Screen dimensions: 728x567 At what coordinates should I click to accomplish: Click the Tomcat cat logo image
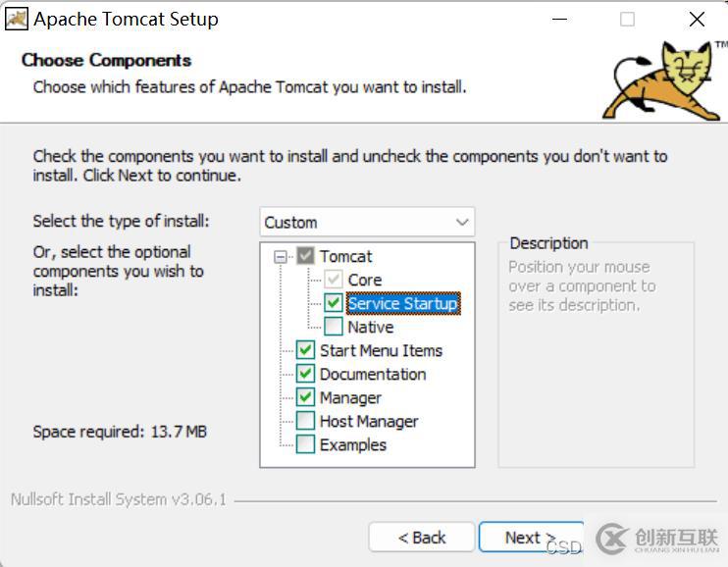pyautogui.click(x=663, y=81)
